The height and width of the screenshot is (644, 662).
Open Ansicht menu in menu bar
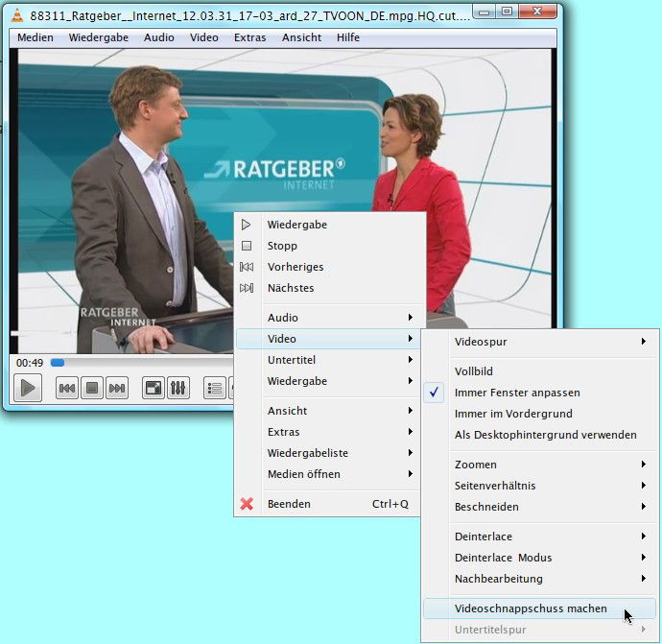tap(301, 37)
